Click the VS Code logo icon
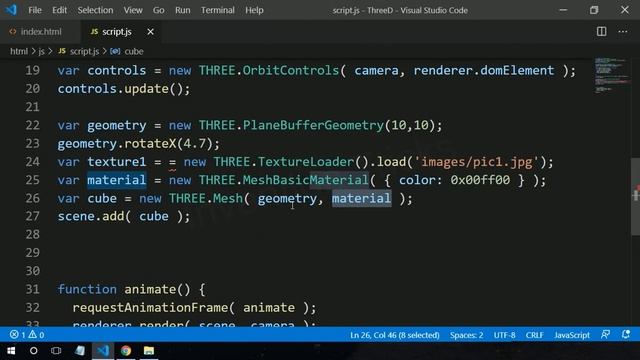The image size is (640, 360). [x=11, y=10]
